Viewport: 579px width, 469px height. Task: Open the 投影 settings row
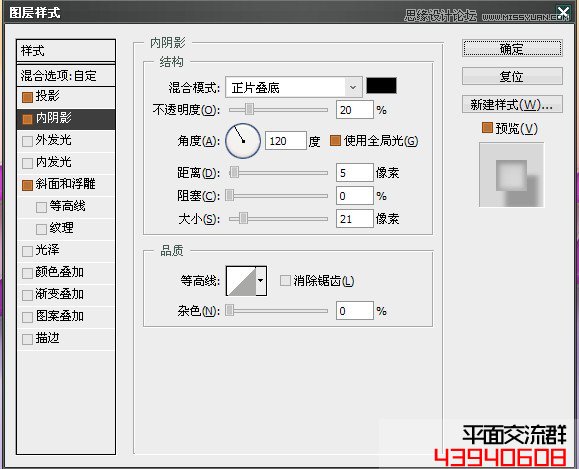click(66, 97)
